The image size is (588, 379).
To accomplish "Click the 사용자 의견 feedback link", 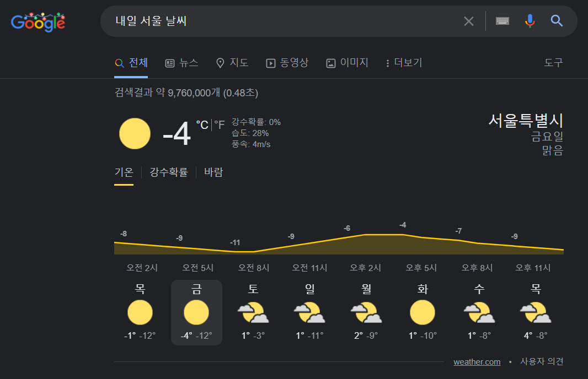I will pyautogui.click(x=542, y=362).
